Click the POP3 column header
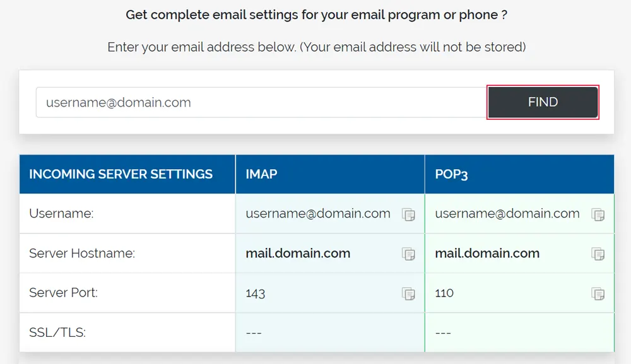 pyautogui.click(x=451, y=174)
